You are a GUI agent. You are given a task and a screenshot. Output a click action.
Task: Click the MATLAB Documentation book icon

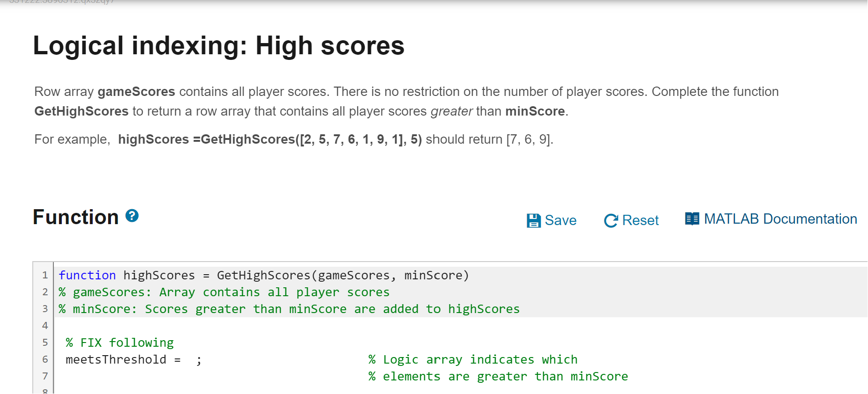[692, 219]
